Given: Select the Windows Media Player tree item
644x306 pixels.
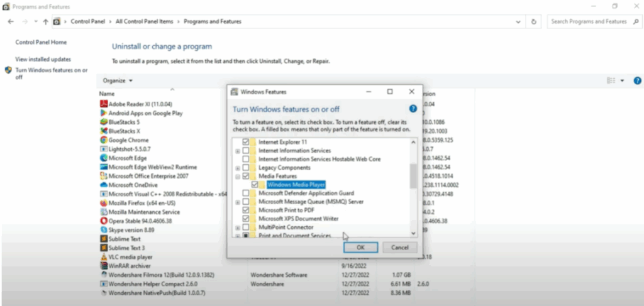Looking at the screenshot, I should (x=296, y=185).
